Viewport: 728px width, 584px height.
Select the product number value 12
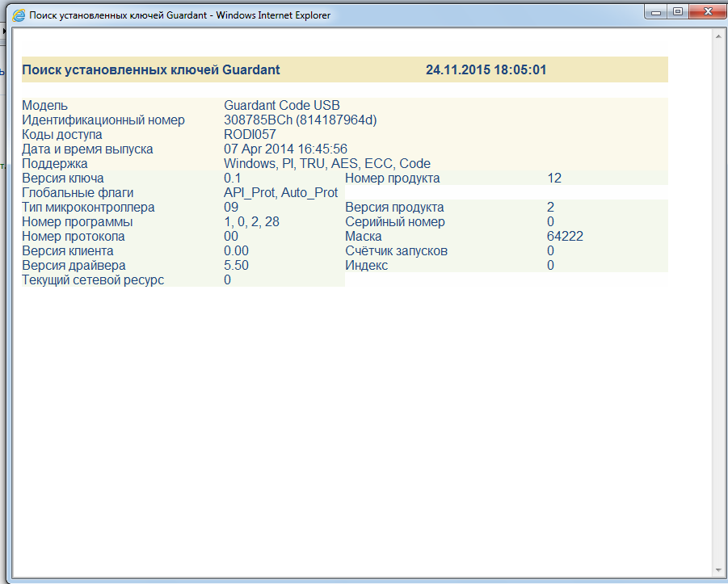(x=554, y=179)
